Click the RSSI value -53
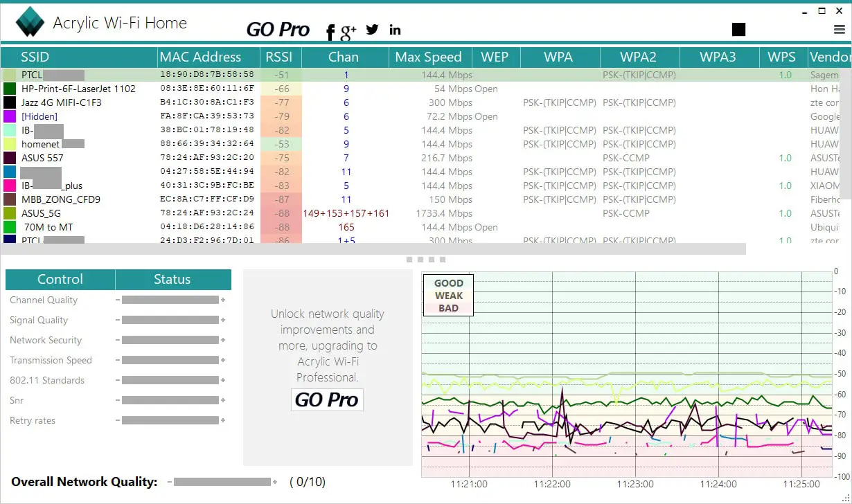This screenshot has width=852, height=504. coord(281,144)
